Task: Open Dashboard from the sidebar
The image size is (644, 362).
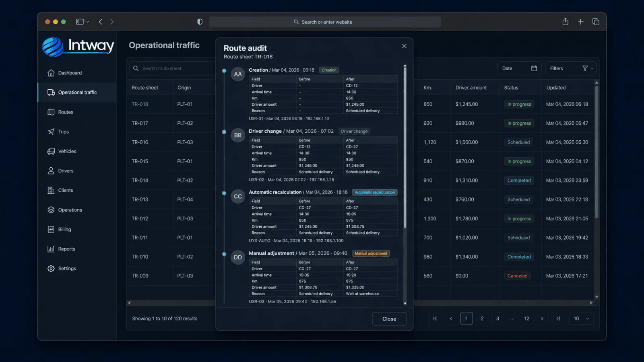Action: (64, 73)
